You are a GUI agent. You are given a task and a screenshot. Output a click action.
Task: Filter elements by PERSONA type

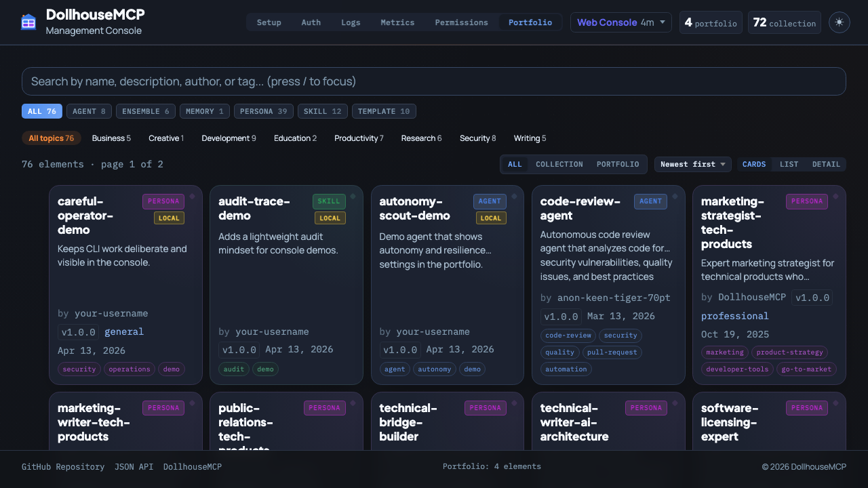click(264, 111)
